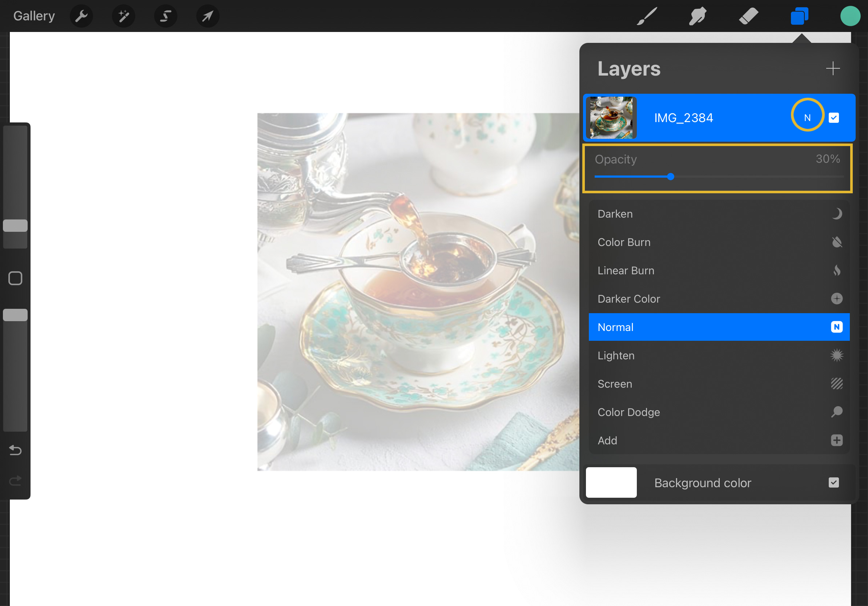Select the Smudge tool
868x606 pixels.
click(x=698, y=16)
